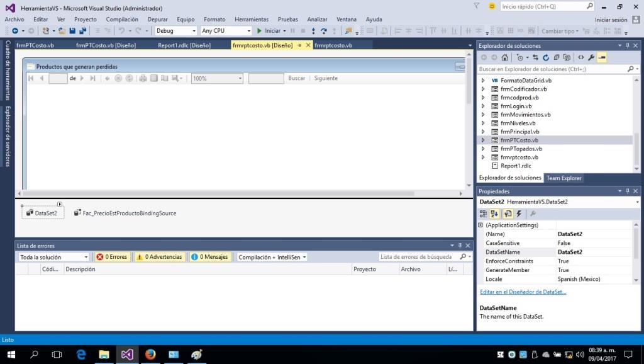This screenshot has height=364, width=644.
Task: Click the Home icon in Explorador de soluciones
Action: pyautogui.click(x=505, y=57)
